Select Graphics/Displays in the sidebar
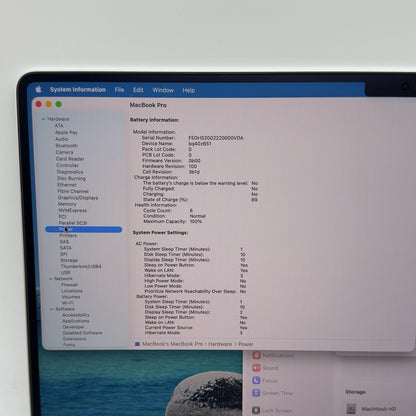 (x=78, y=198)
